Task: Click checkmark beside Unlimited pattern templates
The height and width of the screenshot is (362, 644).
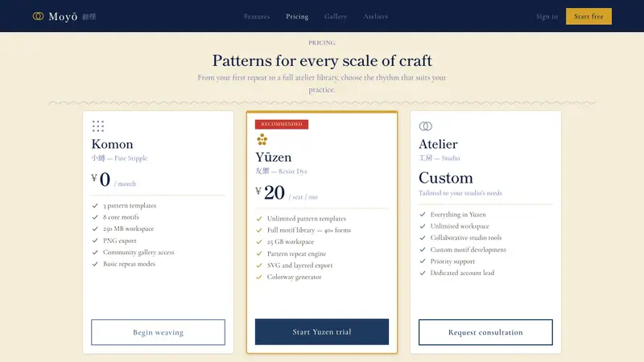Action: click(x=259, y=219)
